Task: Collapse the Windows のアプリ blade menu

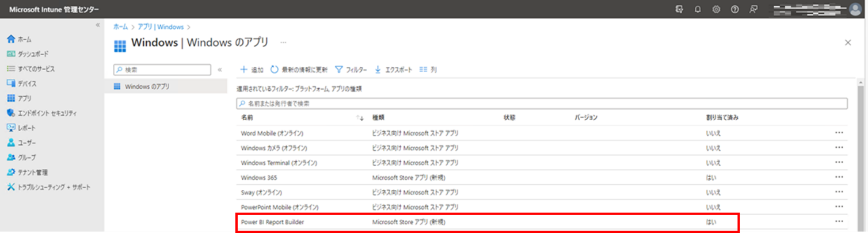Action: click(x=219, y=70)
